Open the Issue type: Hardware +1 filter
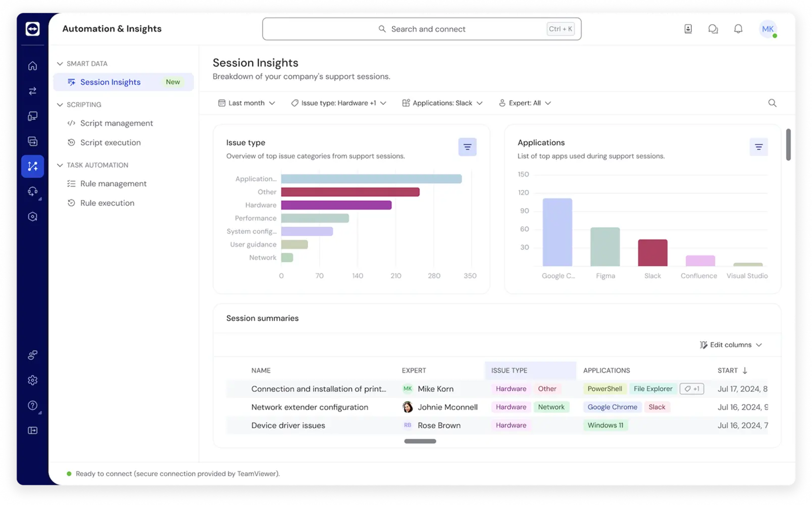The image size is (812, 505). click(338, 103)
